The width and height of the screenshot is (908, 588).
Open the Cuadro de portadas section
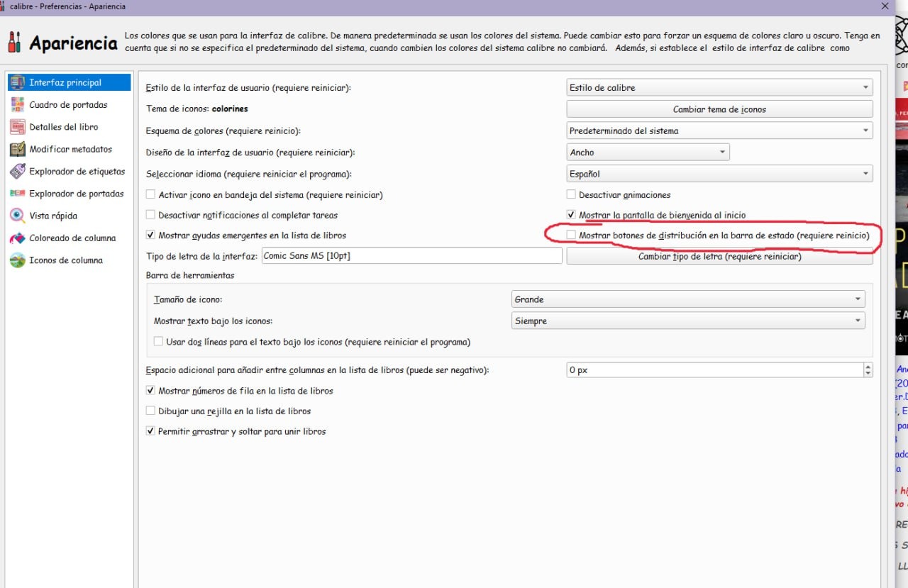[x=69, y=105]
